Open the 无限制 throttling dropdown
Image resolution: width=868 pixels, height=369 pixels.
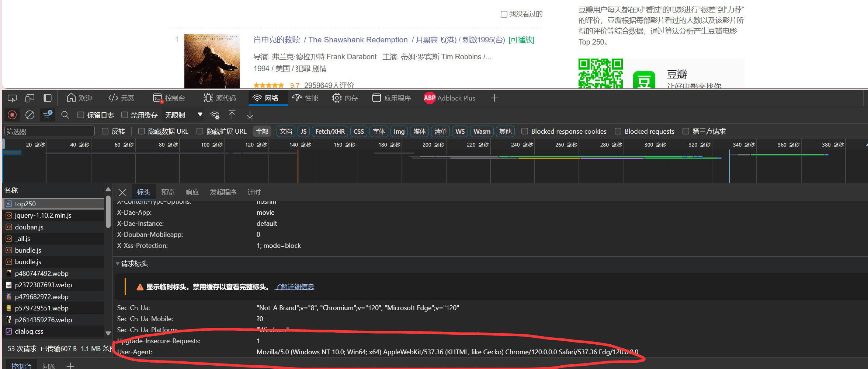pos(183,115)
